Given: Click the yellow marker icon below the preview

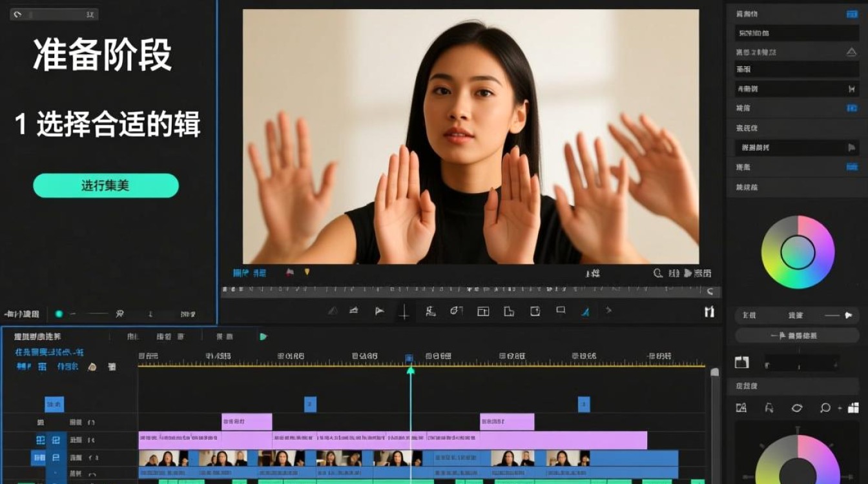Looking at the screenshot, I should point(307,272).
